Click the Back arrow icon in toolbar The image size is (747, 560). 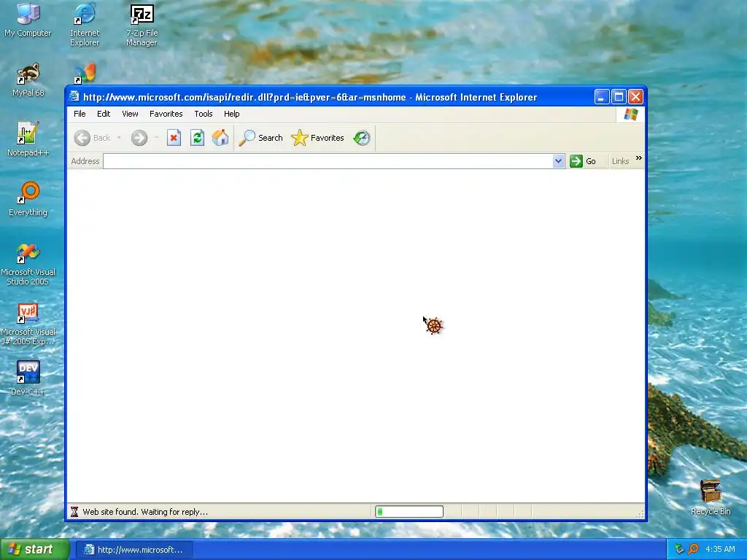pos(82,138)
